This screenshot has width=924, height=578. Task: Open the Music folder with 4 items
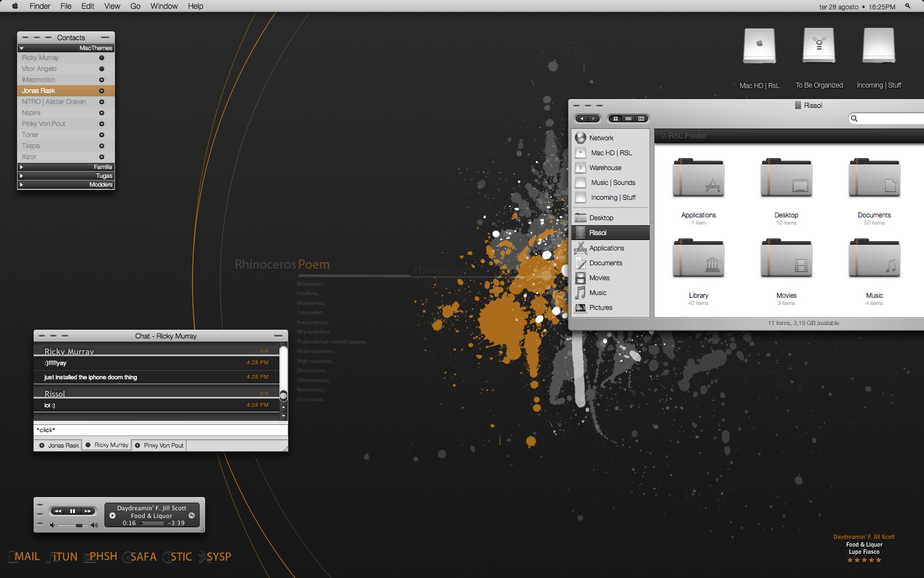pos(875,258)
